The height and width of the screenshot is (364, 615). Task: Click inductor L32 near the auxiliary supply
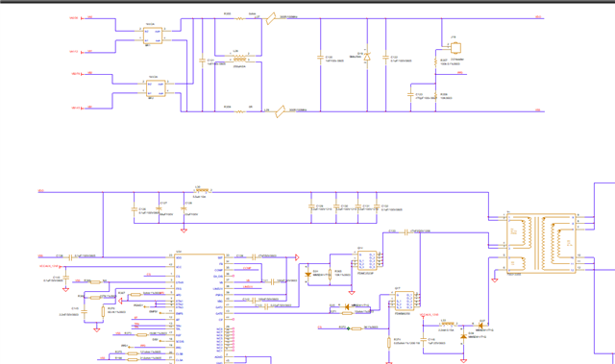[x=448, y=325]
